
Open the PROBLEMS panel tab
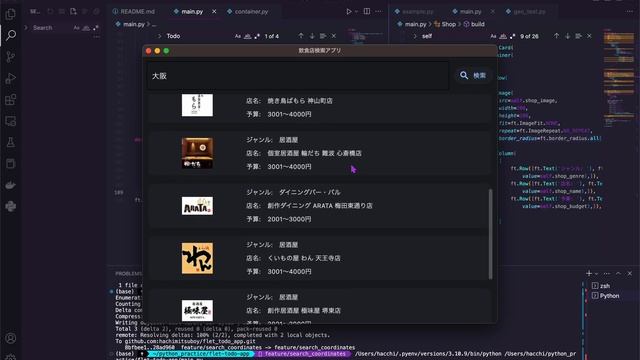tap(129, 273)
